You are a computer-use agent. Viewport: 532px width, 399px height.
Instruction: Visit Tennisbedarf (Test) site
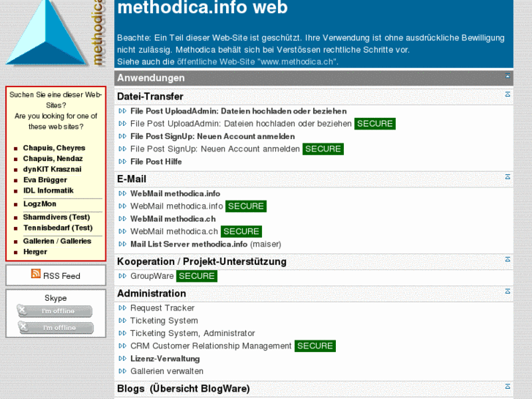pyautogui.click(x=58, y=228)
